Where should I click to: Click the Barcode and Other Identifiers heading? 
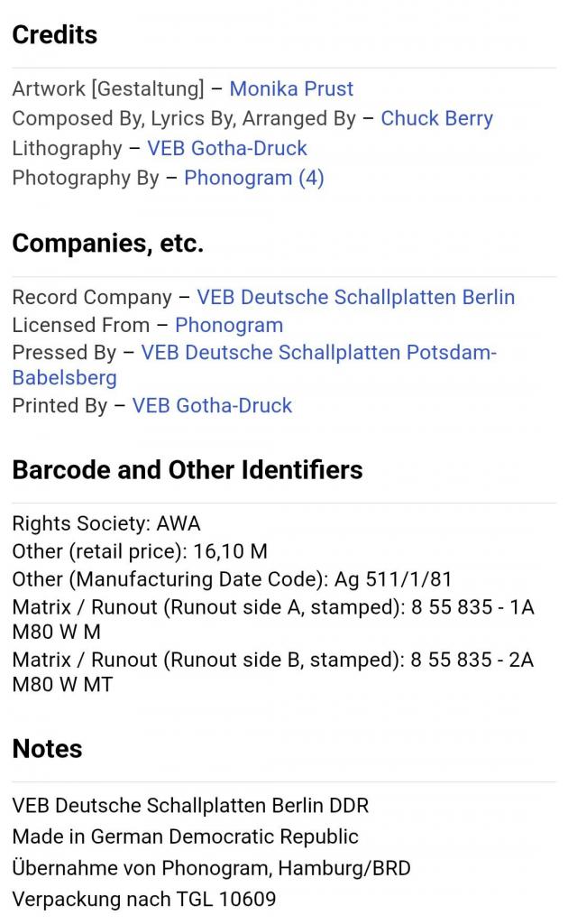coord(188,470)
